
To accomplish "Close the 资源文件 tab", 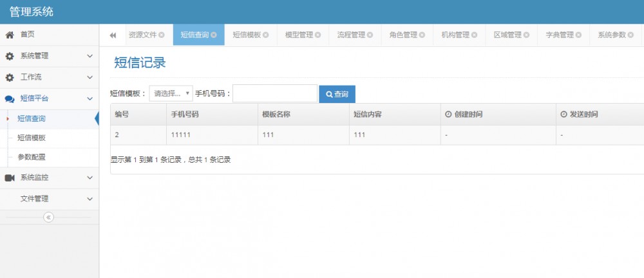I will pos(162,35).
